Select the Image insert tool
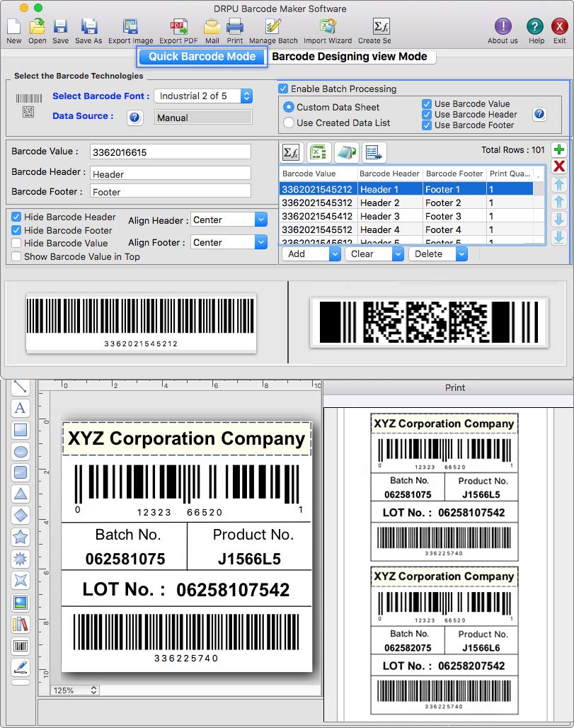Screen dimensions: 574x728 tap(21, 603)
